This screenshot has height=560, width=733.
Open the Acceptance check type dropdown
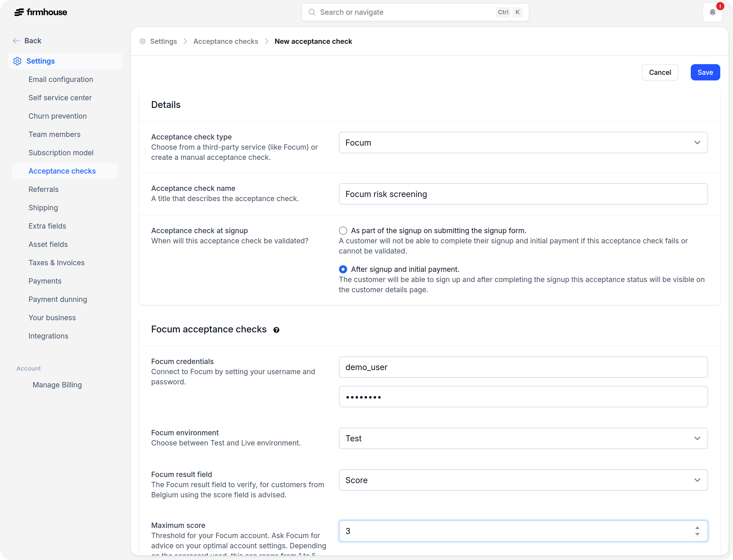pyautogui.click(x=523, y=143)
